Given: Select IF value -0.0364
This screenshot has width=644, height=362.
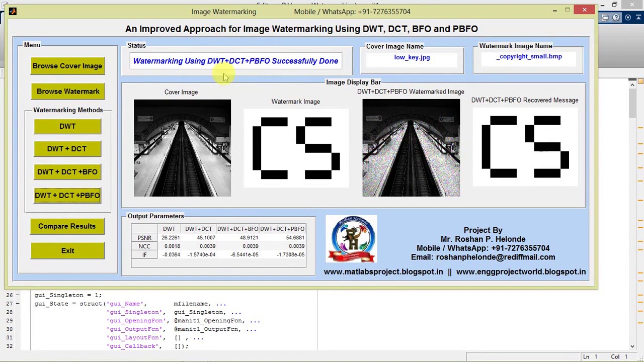Looking at the screenshot, I should coord(171,255).
